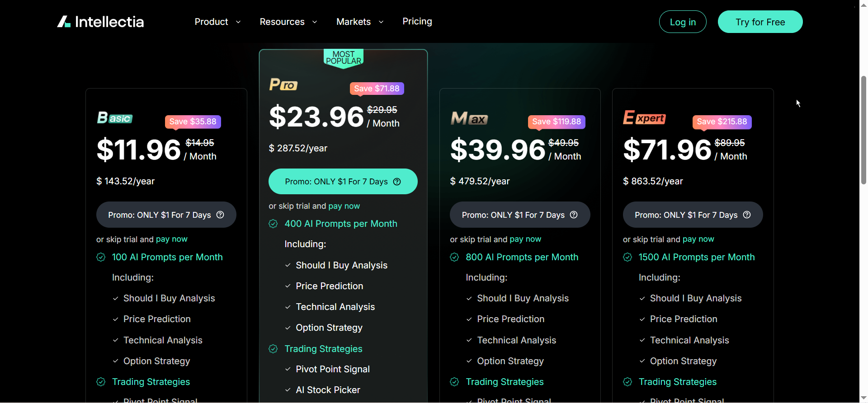Go to the Pricing page
This screenshot has width=868, height=403.
click(417, 22)
